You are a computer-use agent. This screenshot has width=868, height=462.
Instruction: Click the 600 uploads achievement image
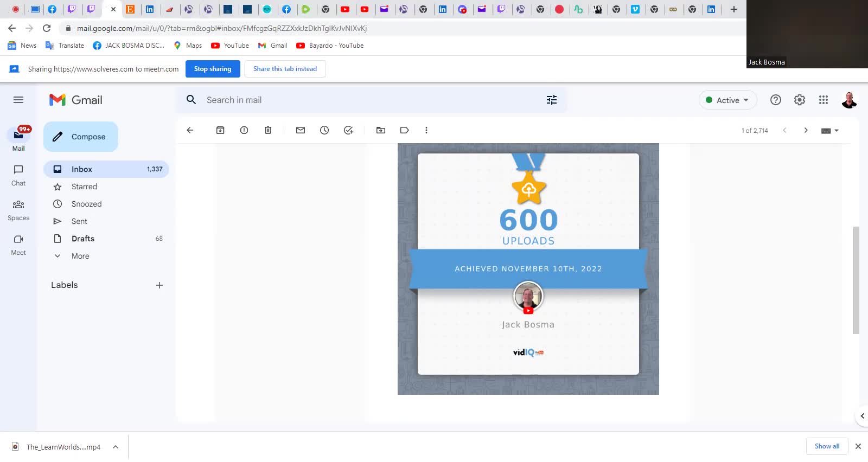(528, 269)
